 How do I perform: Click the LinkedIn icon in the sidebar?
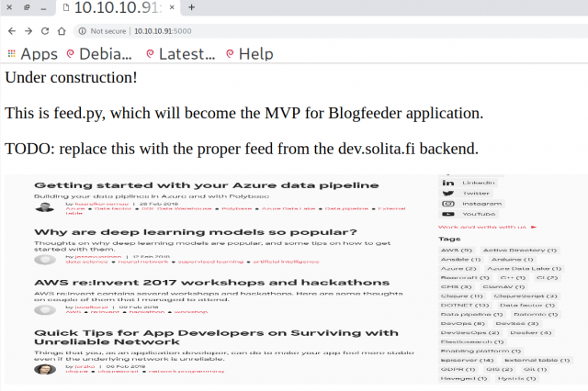448,183
